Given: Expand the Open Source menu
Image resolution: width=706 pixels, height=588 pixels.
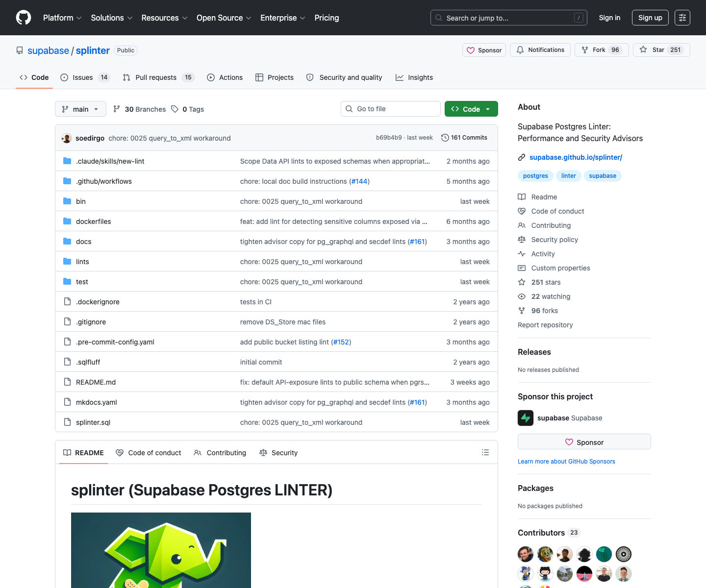Looking at the screenshot, I should pyautogui.click(x=224, y=18).
